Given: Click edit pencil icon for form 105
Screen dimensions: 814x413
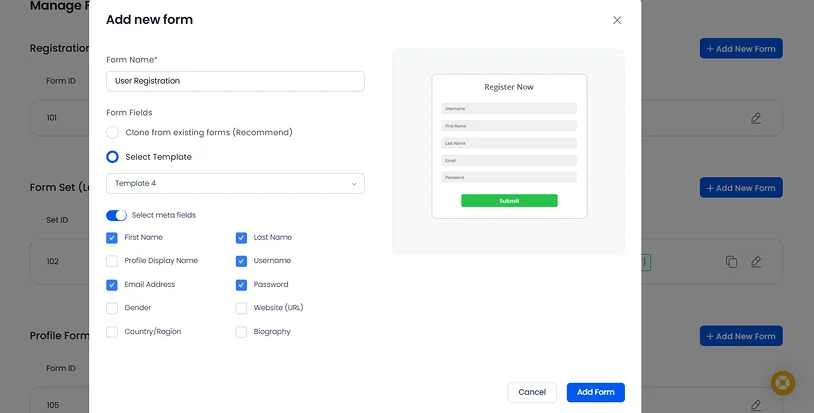Looking at the screenshot, I should click(x=756, y=405).
